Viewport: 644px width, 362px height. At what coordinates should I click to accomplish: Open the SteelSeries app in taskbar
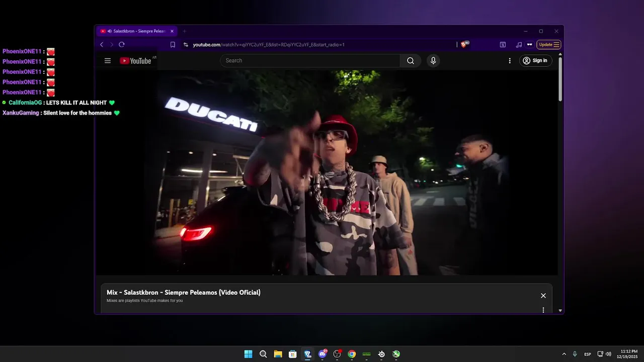(381, 354)
